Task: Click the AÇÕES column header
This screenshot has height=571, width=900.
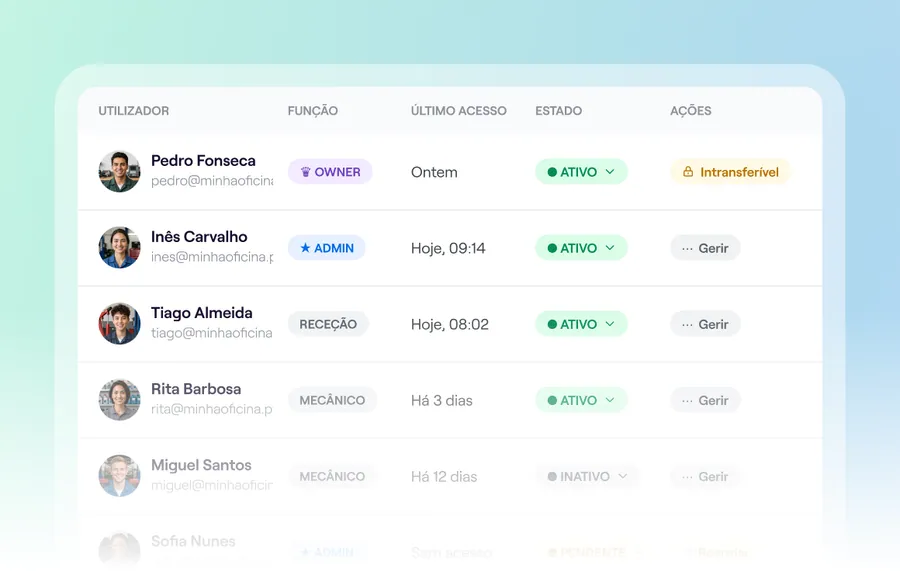Action: click(x=690, y=111)
